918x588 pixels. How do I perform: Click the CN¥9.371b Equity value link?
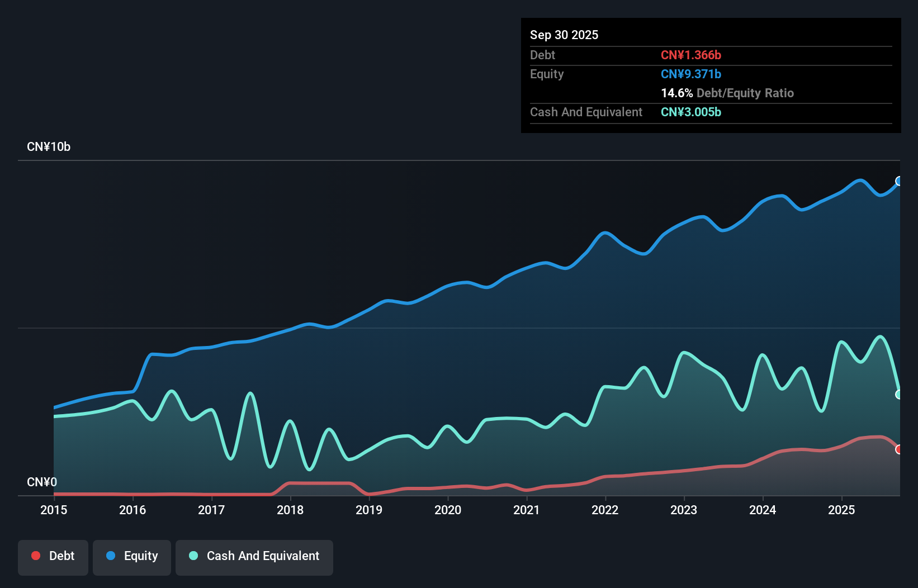(x=691, y=74)
